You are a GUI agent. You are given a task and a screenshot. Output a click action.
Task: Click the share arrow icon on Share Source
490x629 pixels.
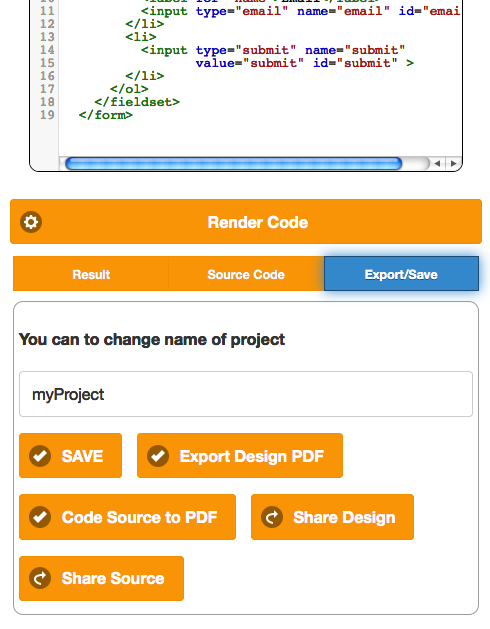point(40,578)
